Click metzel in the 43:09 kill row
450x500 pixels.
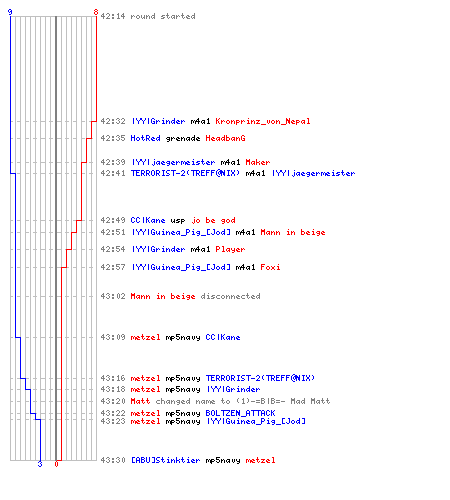click(145, 337)
